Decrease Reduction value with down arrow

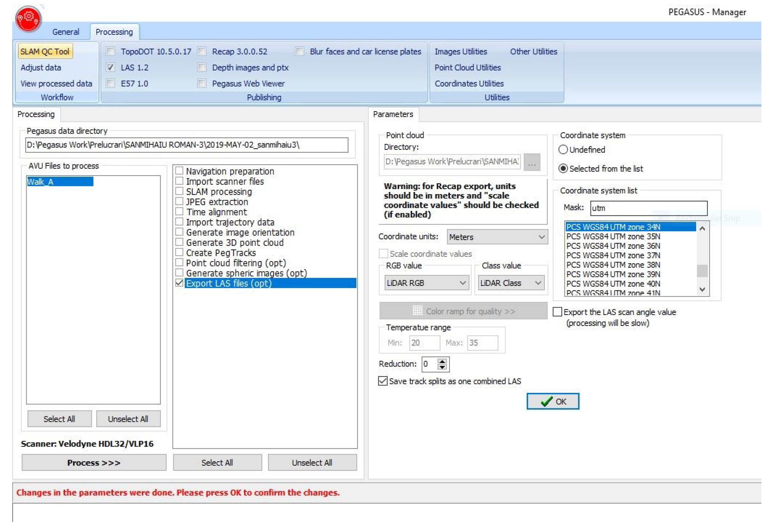point(442,367)
